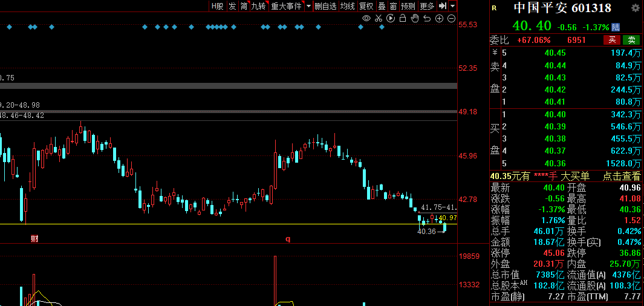
Task: Open the toolbar overflow dropdown arrow
Action: click(x=452, y=6)
